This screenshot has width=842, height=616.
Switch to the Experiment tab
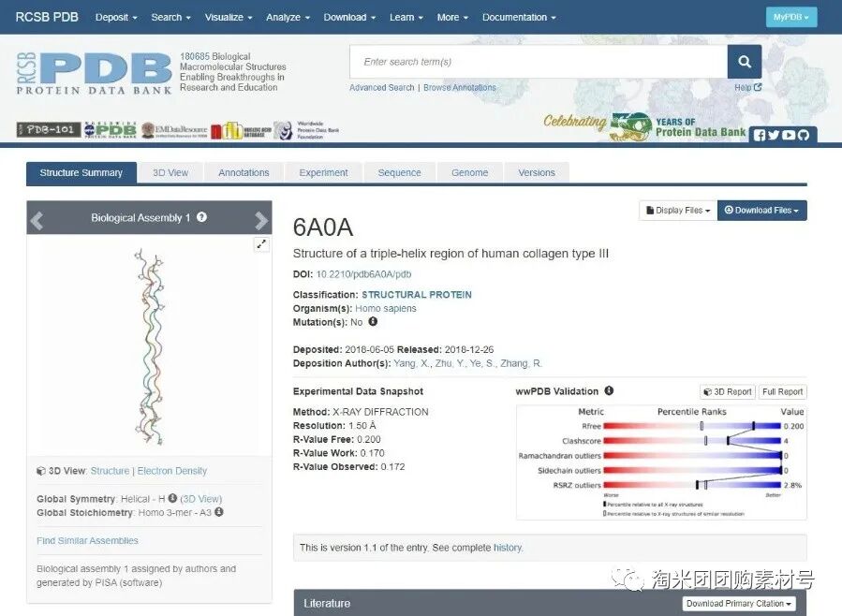coord(323,173)
